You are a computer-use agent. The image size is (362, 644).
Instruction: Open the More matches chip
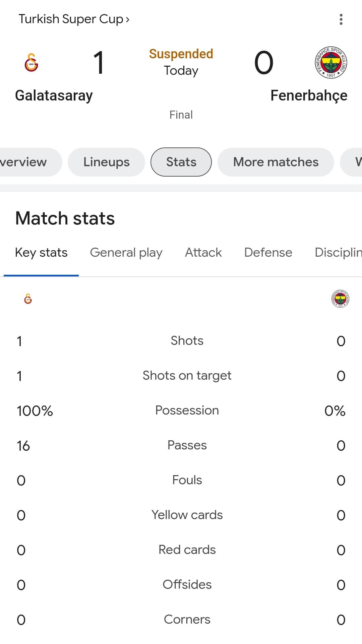pos(276,162)
